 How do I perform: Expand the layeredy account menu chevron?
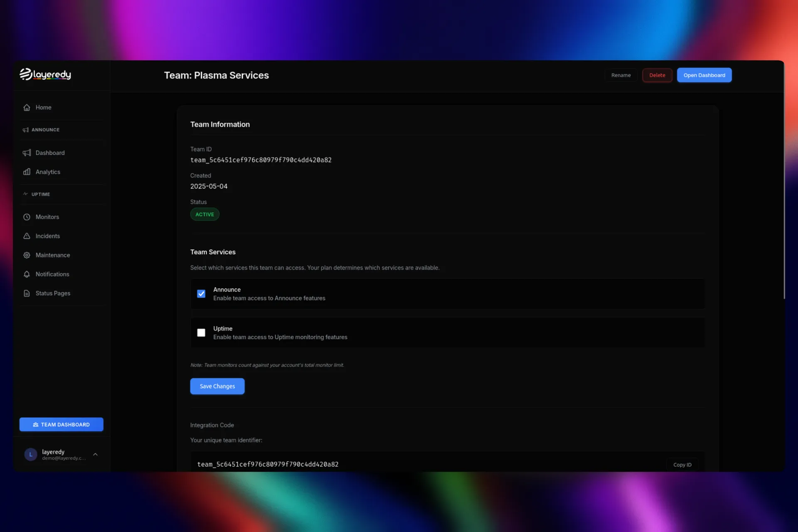[x=95, y=454]
